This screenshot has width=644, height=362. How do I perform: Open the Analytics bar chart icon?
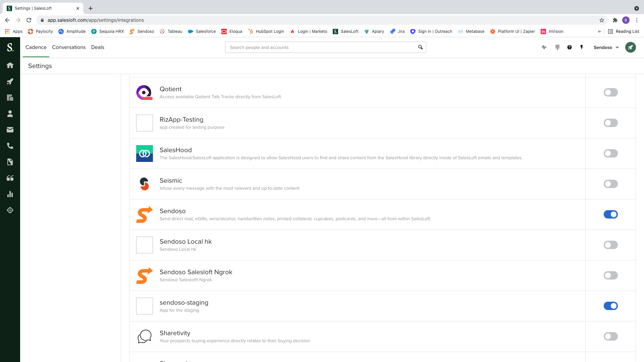[x=10, y=194]
